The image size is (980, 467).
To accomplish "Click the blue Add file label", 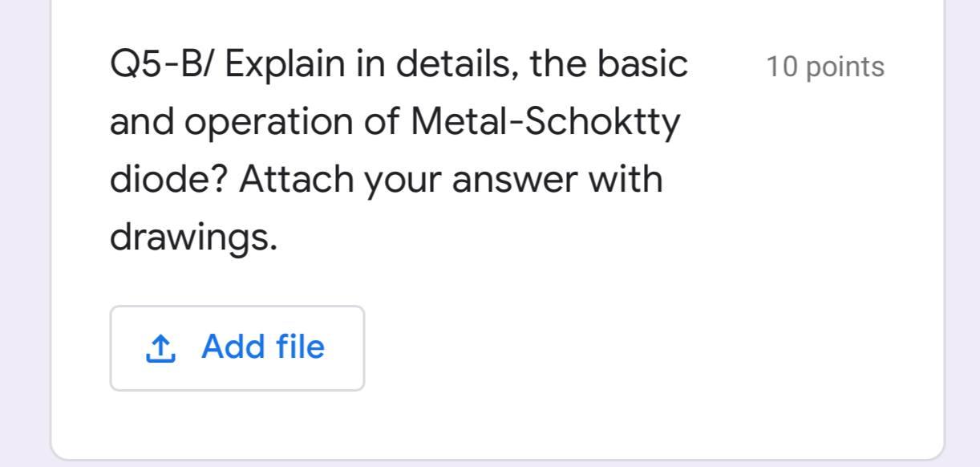I will pos(263,347).
